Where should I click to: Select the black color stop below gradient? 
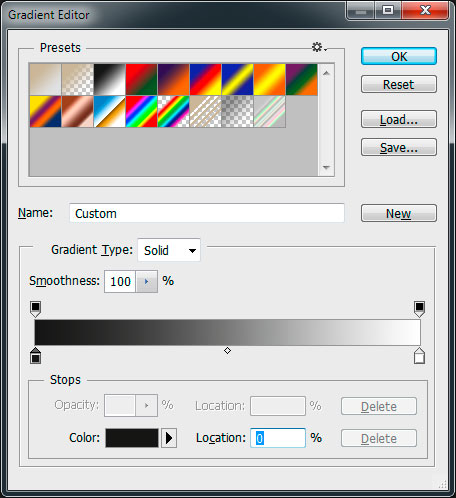pos(35,355)
